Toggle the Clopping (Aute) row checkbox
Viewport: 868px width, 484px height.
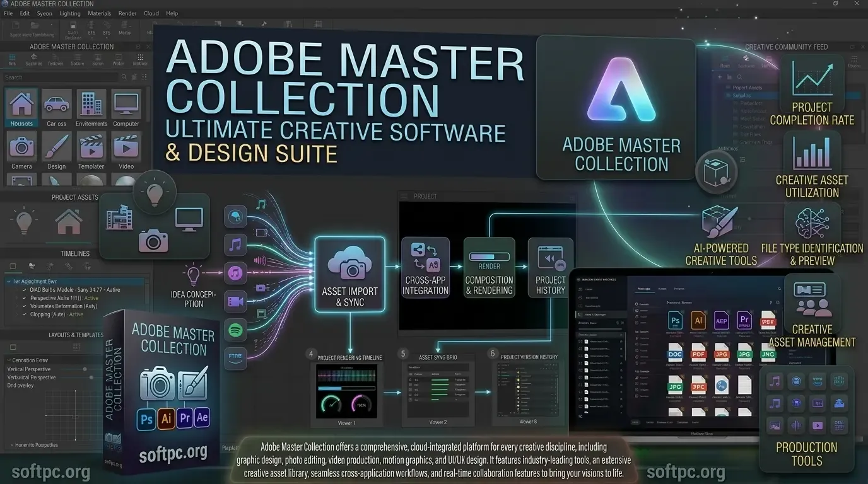click(25, 314)
